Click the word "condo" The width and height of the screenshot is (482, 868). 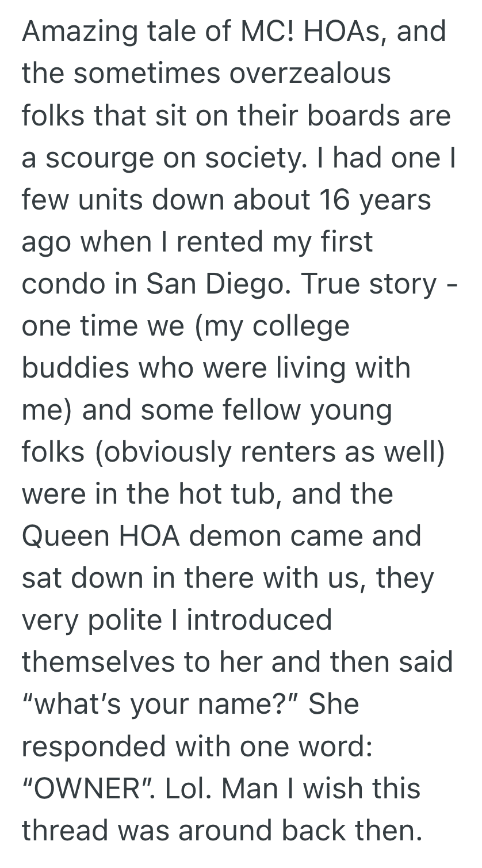pos(62,284)
